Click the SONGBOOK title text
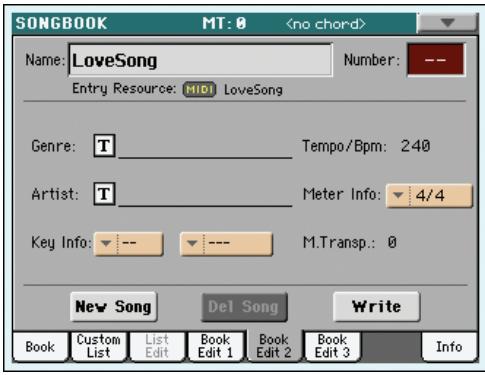Image resolution: width=485 pixels, height=375 pixels. [61, 23]
